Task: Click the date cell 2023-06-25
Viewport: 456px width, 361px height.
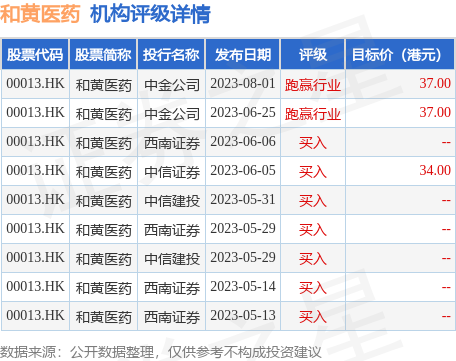Action: click(243, 112)
